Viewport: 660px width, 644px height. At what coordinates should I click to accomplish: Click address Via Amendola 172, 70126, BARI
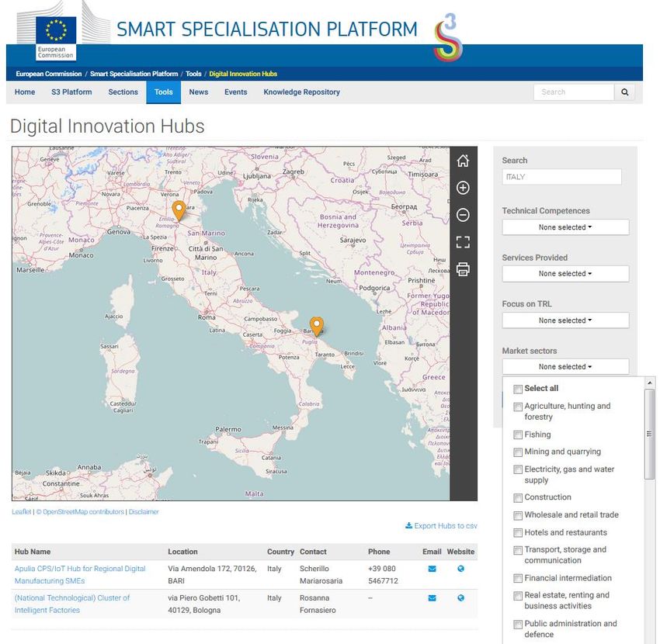(212, 575)
